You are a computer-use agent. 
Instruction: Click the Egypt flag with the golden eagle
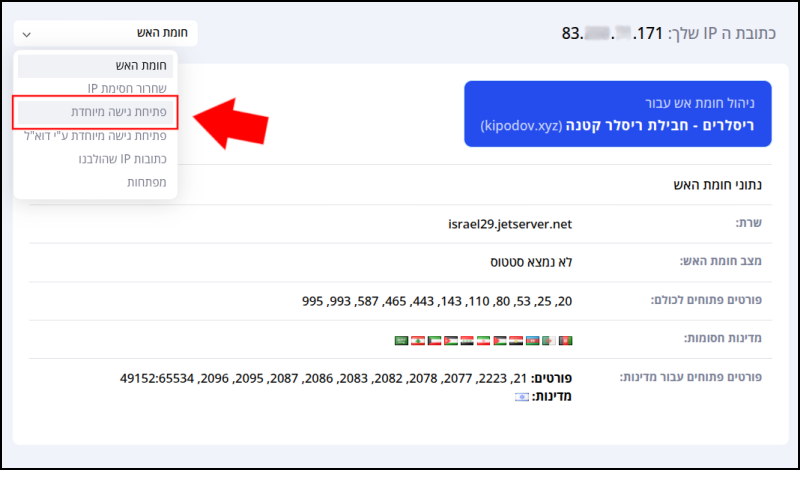click(516, 340)
